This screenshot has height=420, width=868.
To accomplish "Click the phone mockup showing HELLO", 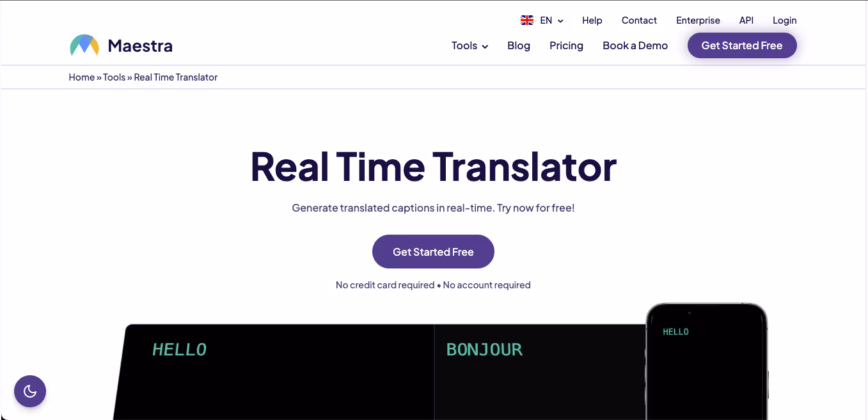I will click(707, 361).
